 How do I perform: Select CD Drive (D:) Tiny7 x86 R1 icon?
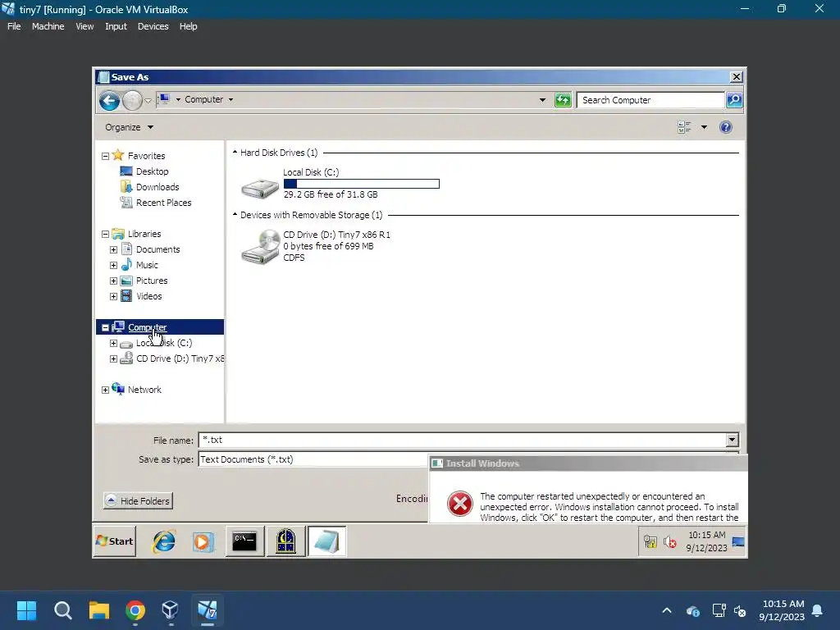260,246
